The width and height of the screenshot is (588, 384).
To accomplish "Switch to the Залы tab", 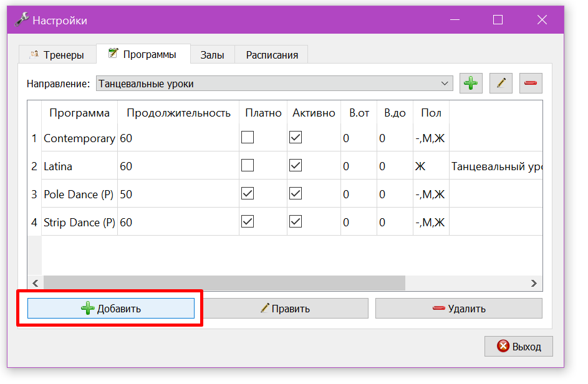I will (x=212, y=55).
